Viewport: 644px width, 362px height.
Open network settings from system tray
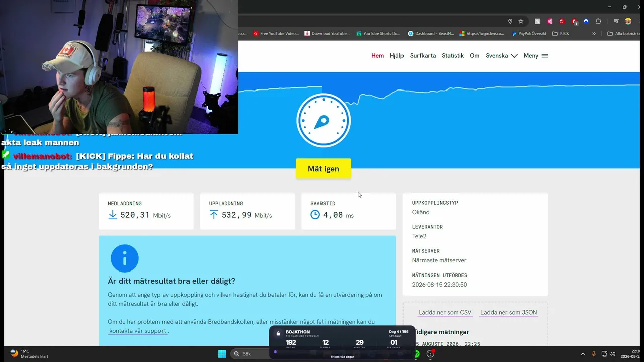[x=604, y=354]
